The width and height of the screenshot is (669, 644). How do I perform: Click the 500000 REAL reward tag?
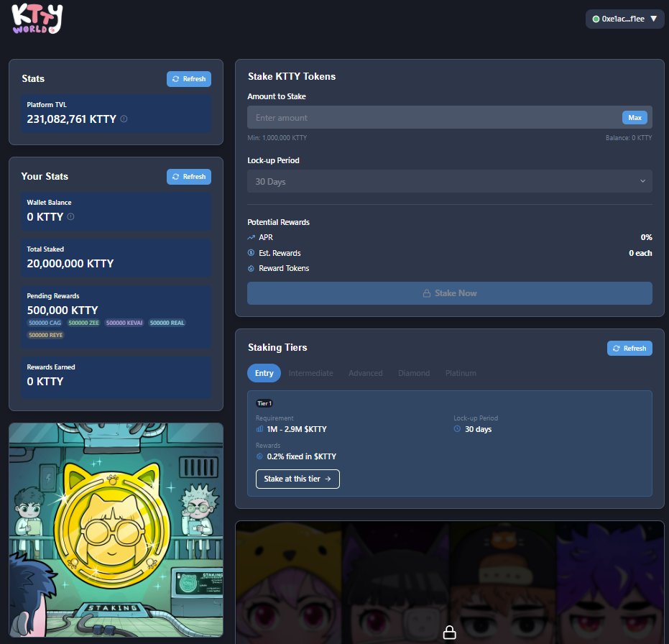[167, 323]
